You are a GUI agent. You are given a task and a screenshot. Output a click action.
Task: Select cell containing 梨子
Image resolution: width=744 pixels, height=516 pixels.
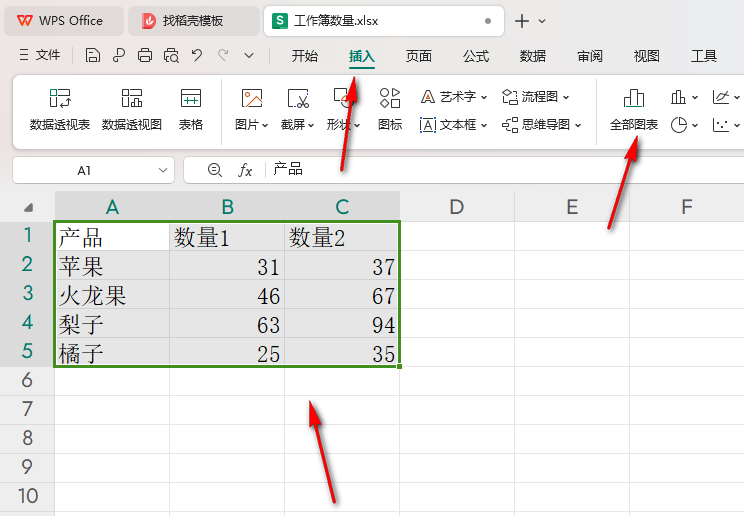[x=112, y=324]
